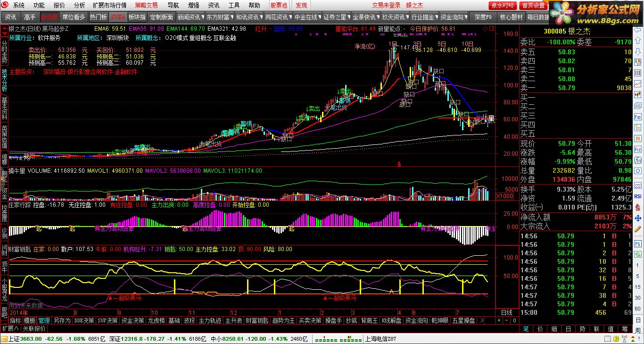Open the 股票池 menu item
The image size is (644, 344).
click(x=279, y=5)
